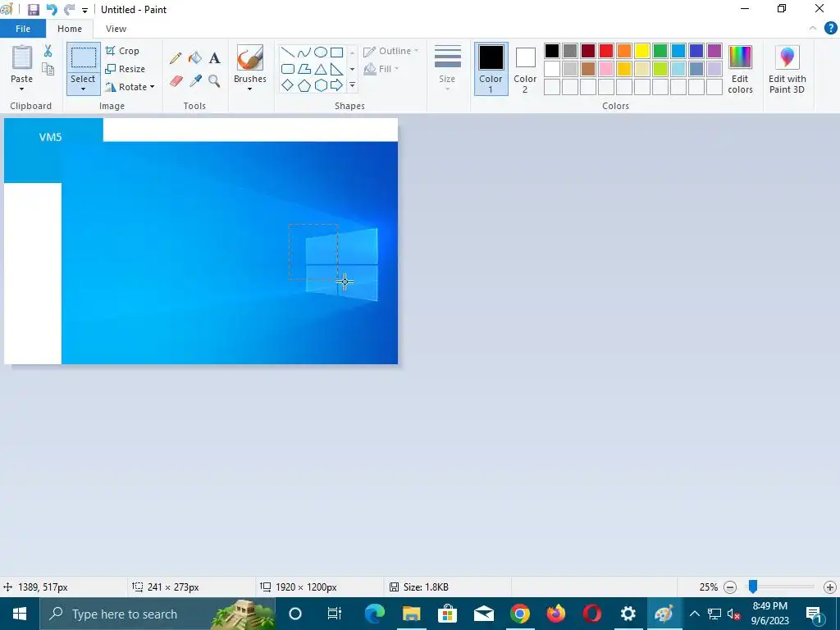Click the Crop button
This screenshot has width=840, height=630.
click(123, 51)
